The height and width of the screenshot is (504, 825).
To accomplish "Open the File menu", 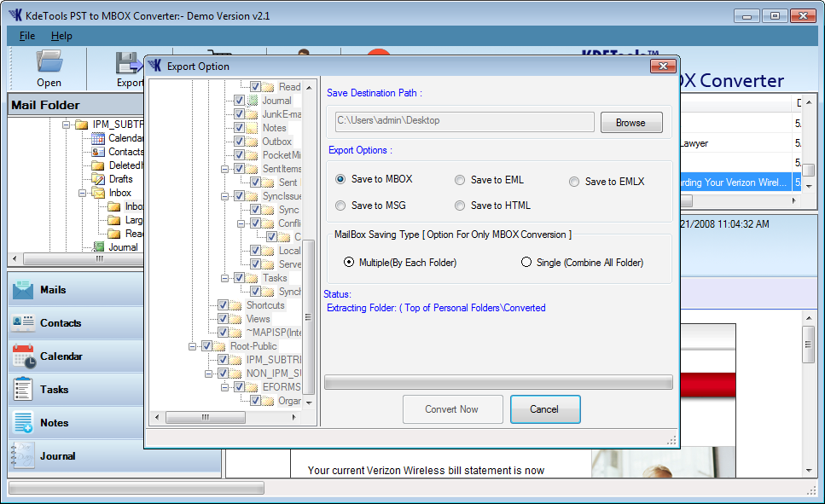I will 27,36.
